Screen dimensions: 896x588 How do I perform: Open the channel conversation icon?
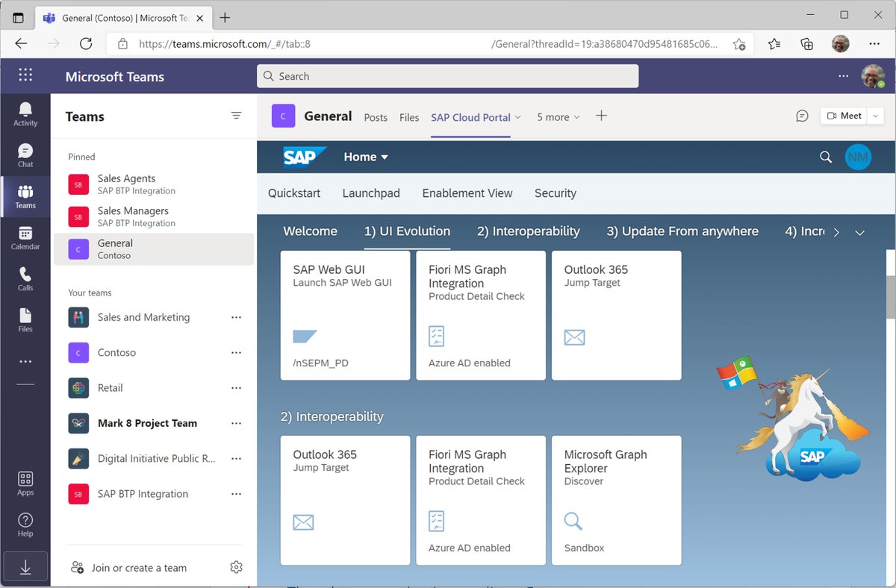pos(802,116)
